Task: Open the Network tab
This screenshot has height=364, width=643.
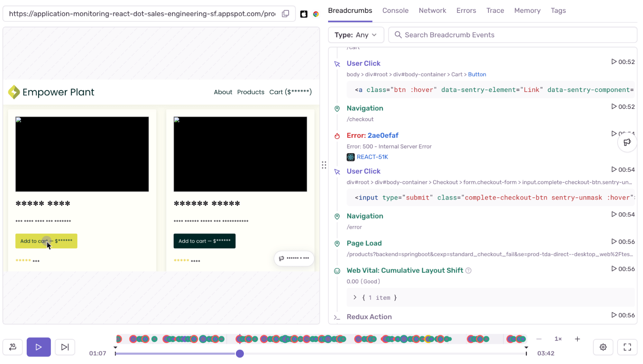Action: [x=432, y=10]
